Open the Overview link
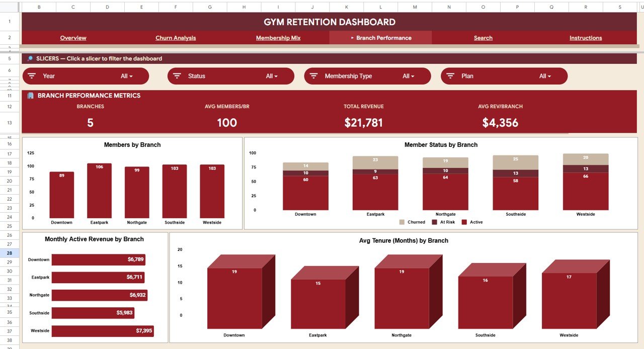The image size is (644, 349). (x=73, y=37)
